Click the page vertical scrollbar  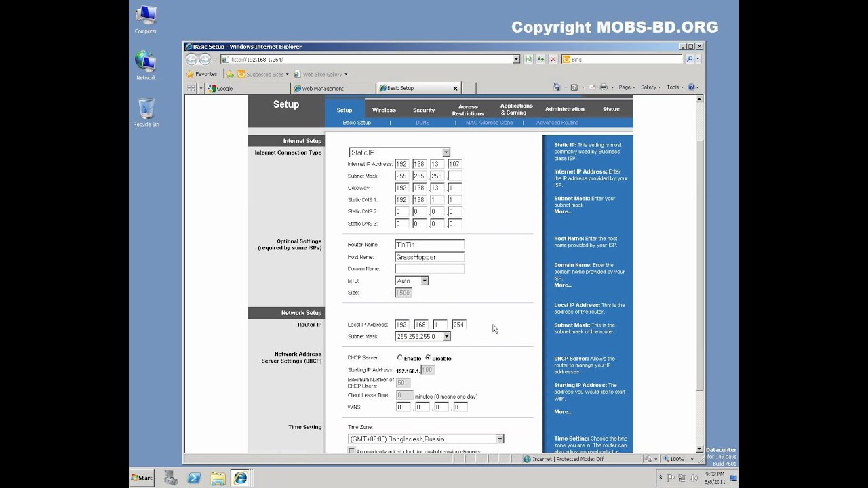pos(700,274)
